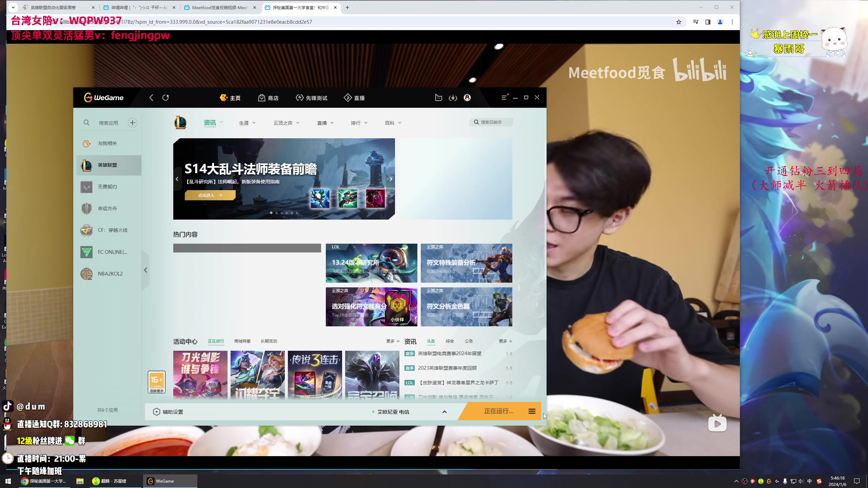Select 与我相关 in the sidebar
This screenshot has width=868, height=488.
(108, 143)
